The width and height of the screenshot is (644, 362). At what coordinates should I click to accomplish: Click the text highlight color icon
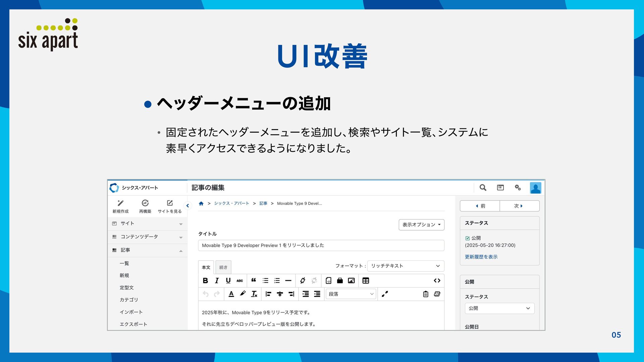pos(243,294)
